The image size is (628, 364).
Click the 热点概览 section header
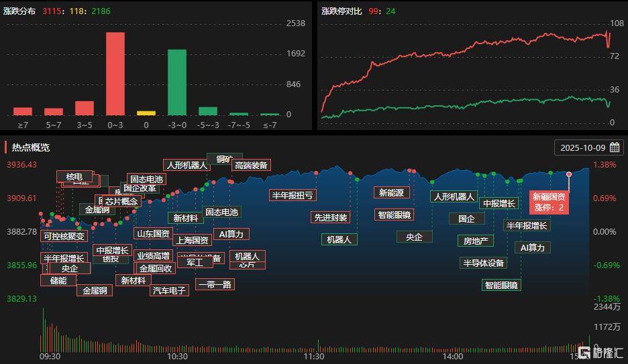[31, 147]
